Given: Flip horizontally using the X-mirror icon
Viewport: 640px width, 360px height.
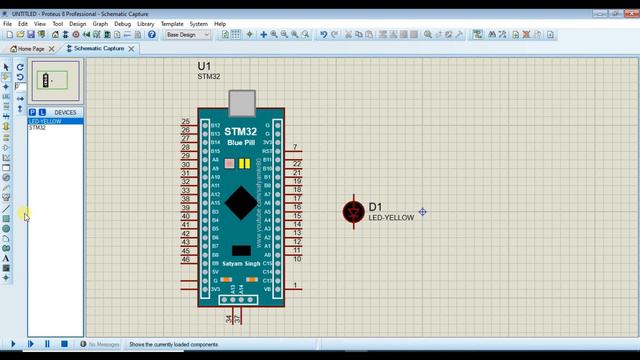Looking at the screenshot, I should pyautogui.click(x=20, y=99).
